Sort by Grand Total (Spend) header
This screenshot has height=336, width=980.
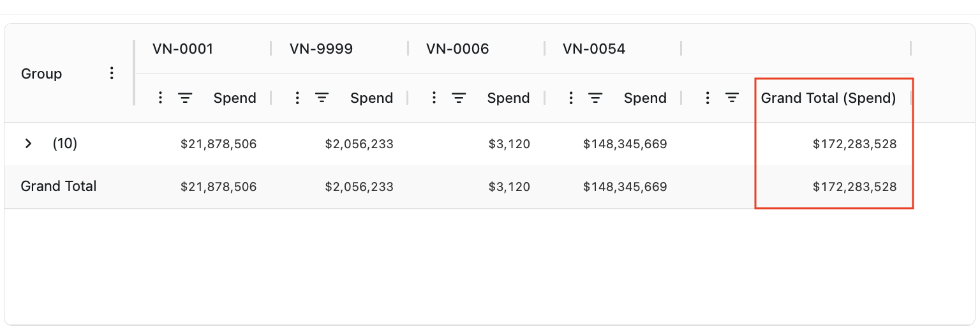coord(828,98)
